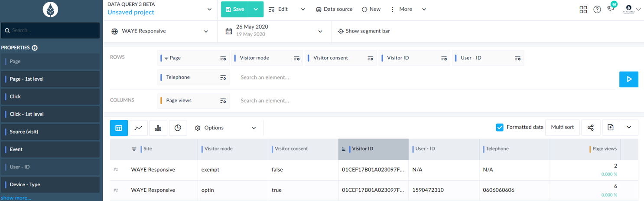Uncheck the Formatted data checkbox
644x201 pixels.
coord(500,127)
